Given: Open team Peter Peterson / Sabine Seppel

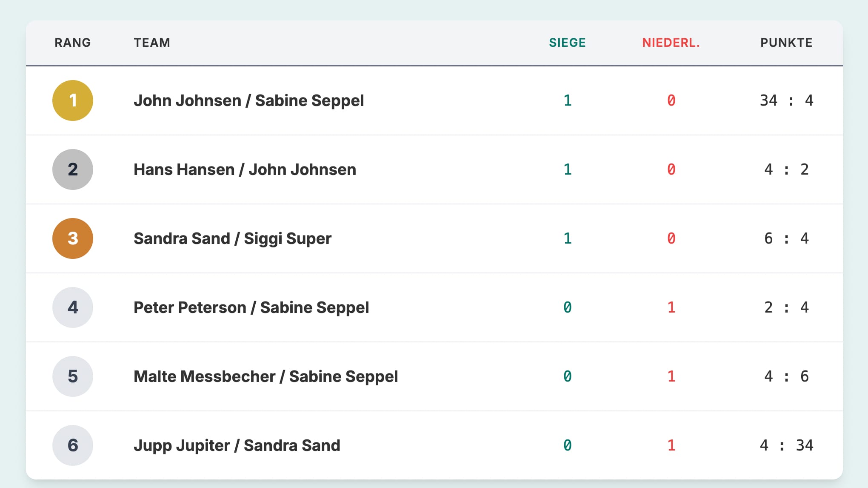Looking at the screenshot, I should point(251,307).
